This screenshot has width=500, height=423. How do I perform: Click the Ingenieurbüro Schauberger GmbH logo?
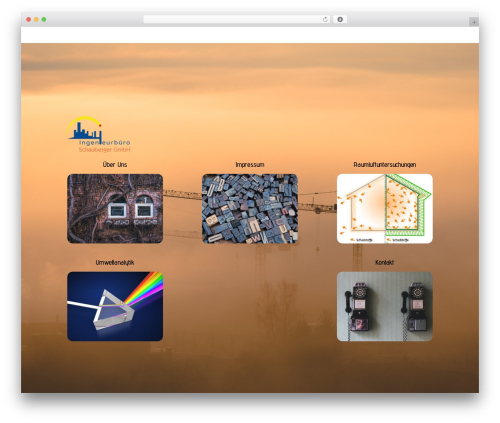(x=99, y=134)
